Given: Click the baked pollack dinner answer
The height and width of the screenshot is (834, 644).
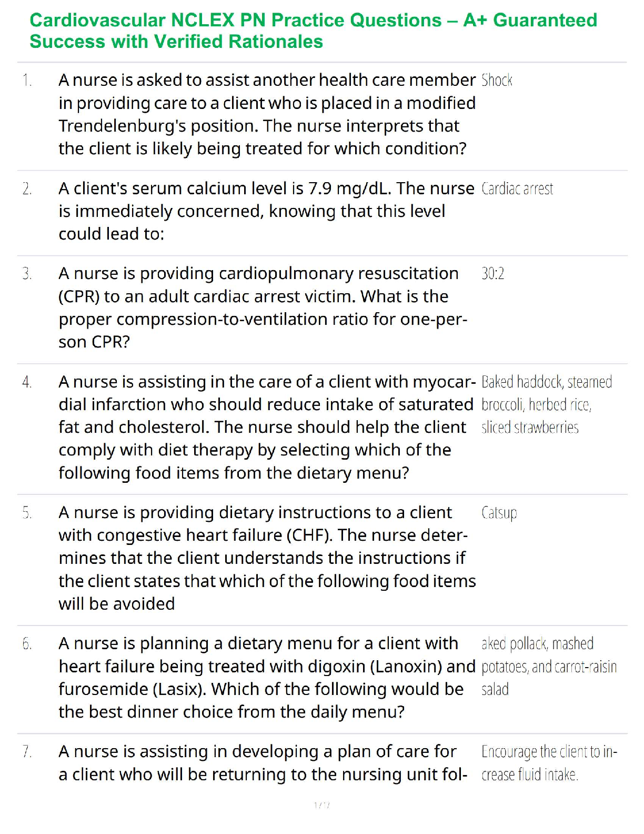Looking at the screenshot, I should point(548,666).
